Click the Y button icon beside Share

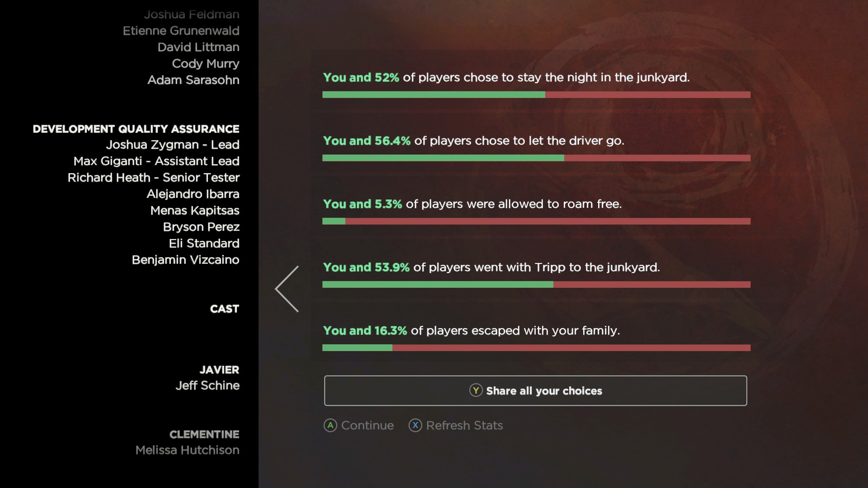476,390
